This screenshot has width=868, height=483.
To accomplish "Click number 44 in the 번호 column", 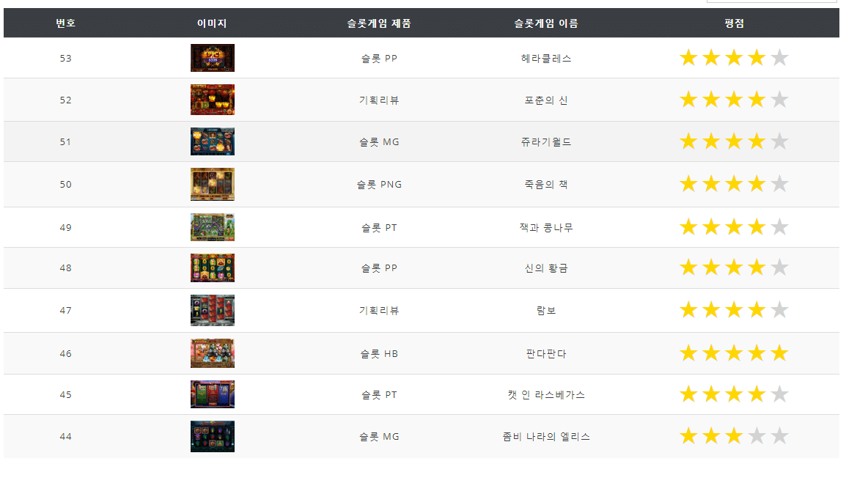I will click(65, 437).
